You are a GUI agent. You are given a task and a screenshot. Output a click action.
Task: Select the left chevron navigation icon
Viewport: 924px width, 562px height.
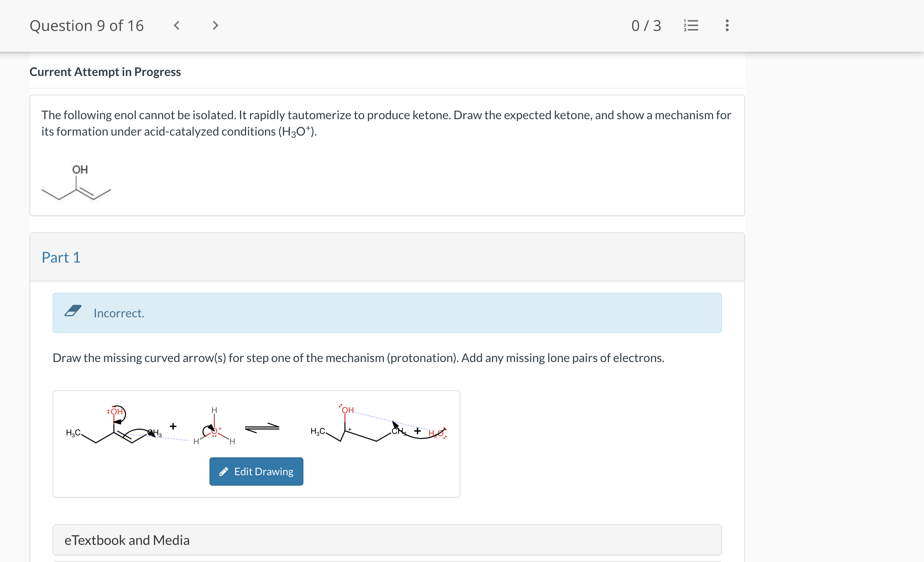pos(176,25)
